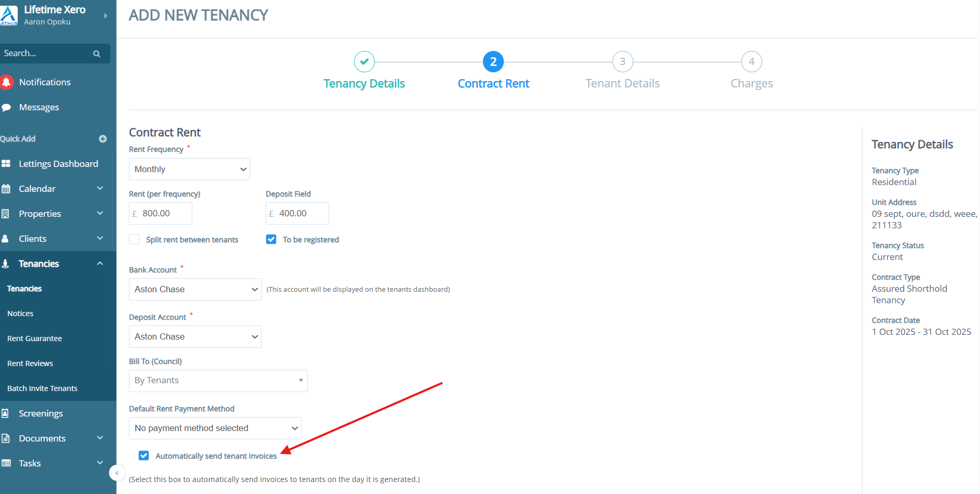The height and width of the screenshot is (494, 980).
Task: Enable Split rent between tenants checkbox
Action: (134, 239)
